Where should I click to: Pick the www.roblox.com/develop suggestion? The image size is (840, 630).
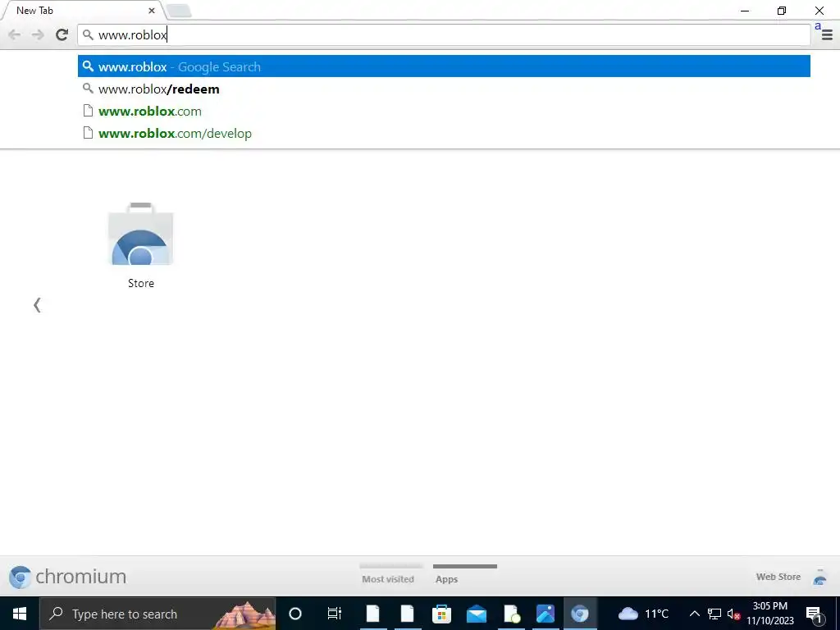point(444,134)
